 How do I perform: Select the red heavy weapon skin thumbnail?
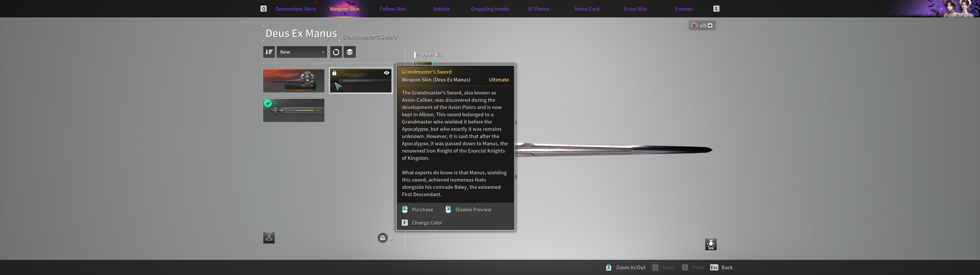(294, 81)
